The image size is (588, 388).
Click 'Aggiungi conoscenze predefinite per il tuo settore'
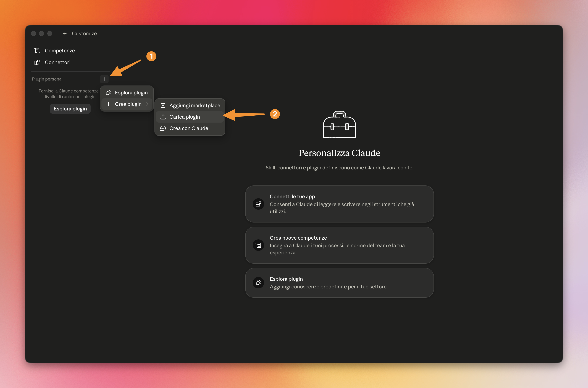tap(329, 286)
